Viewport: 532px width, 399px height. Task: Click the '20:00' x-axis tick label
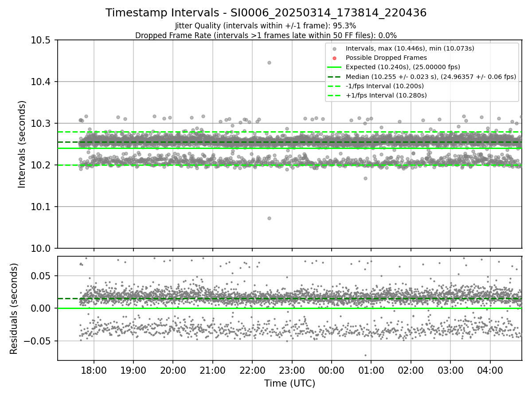tap(173, 371)
